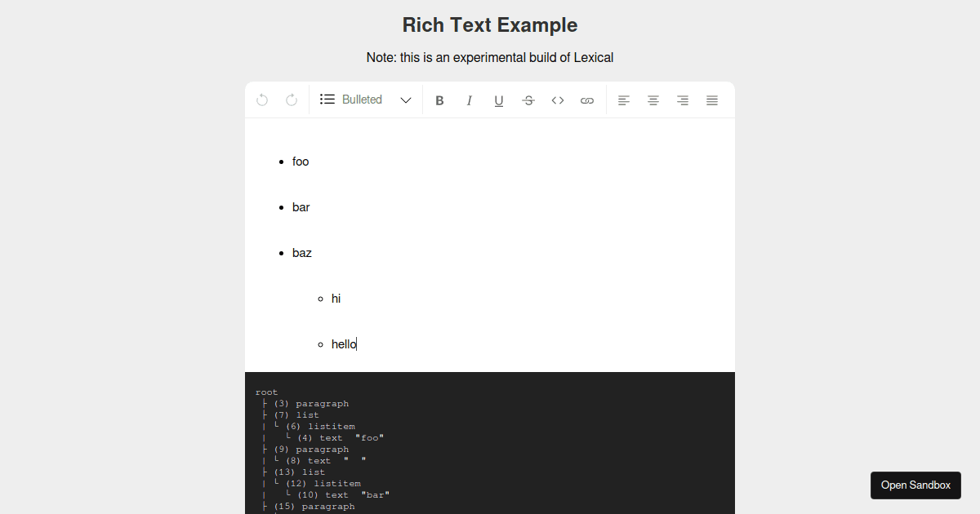Click the 'Rich Text Example' heading
This screenshot has height=514, width=980.
(490, 24)
